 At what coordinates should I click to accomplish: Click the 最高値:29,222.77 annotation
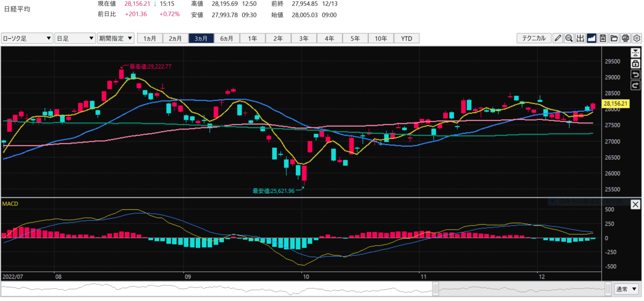[150, 66]
